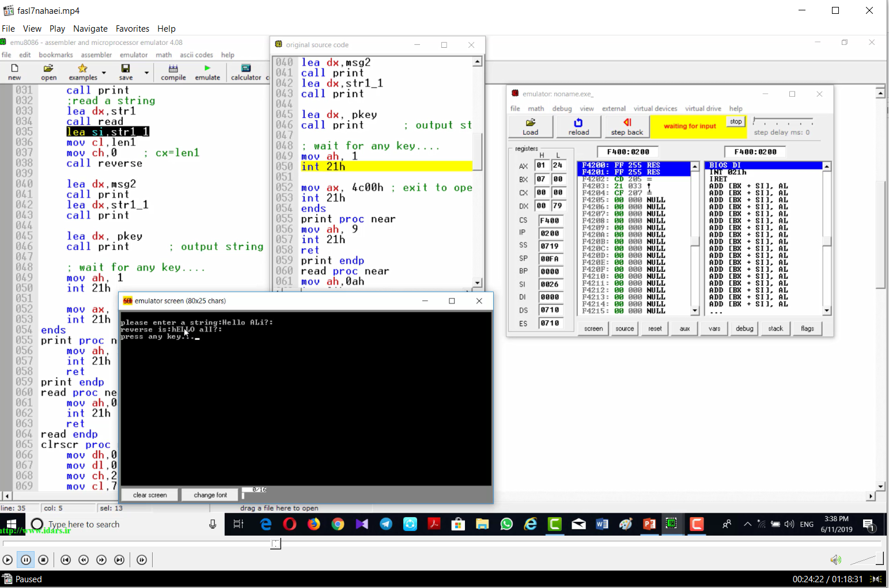The height and width of the screenshot is (588, 889).
Task: Click the AX high byte register field
Action: pyautogui.click(x=542, y=165)
